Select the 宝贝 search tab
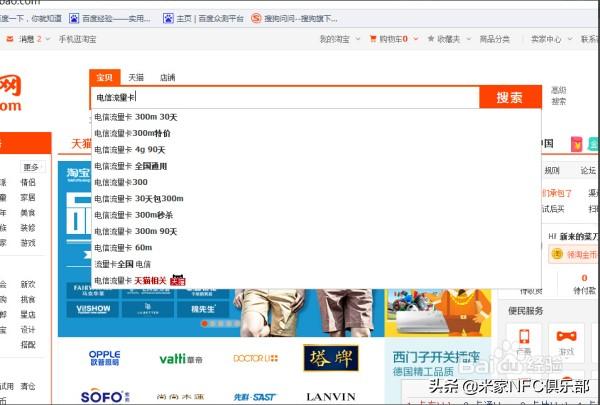This screenshot has height=405, width=600. pos(105,77)
